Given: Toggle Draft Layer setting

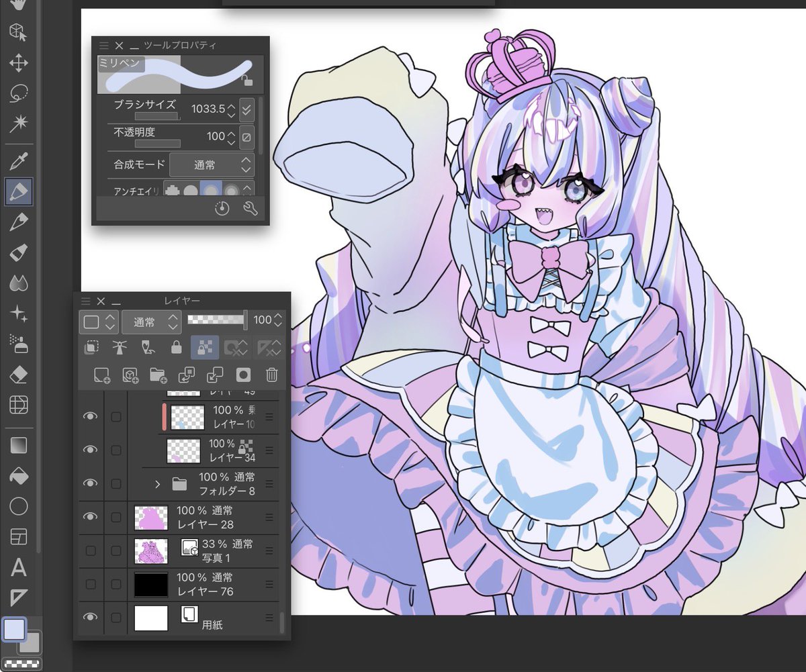Looking at the screenshot, I should [x=148, y=347].
